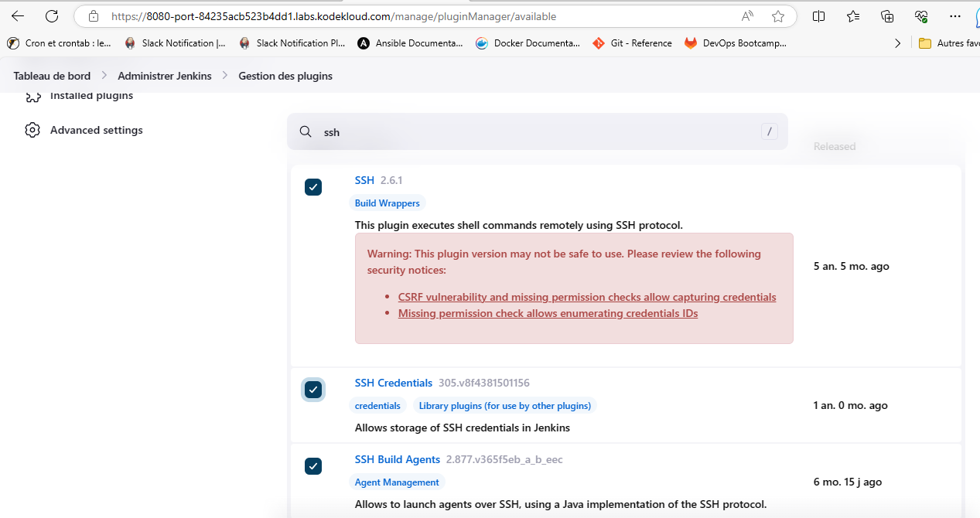This screenshot has height=518, width=980.
Task: Open the CSRF vulnerability security notice
Action: pyautogui.click(x=587, y=297)
